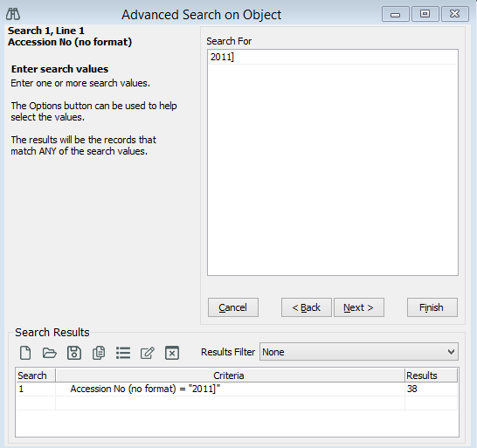Open saved search folder icon
Image resolution: width=477 pixels, height=448 pixels.
[x=50, y=353]
